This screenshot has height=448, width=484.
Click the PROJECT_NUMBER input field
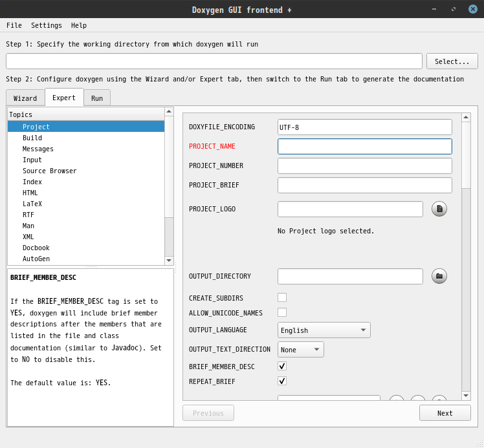[364, 166]
